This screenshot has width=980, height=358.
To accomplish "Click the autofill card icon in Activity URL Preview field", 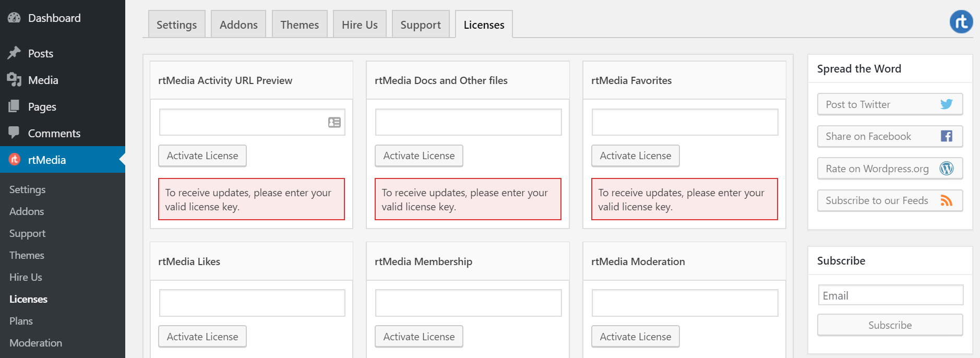I will tap(334, 122).
